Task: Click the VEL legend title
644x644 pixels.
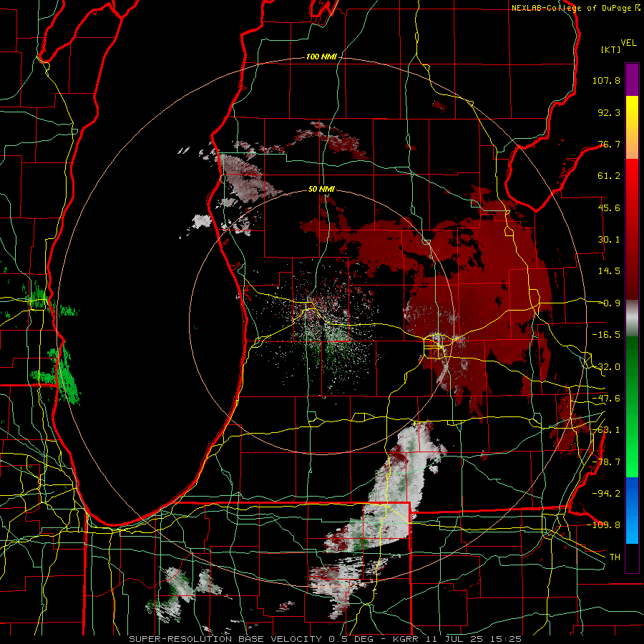Action: (x=628, y=43)
